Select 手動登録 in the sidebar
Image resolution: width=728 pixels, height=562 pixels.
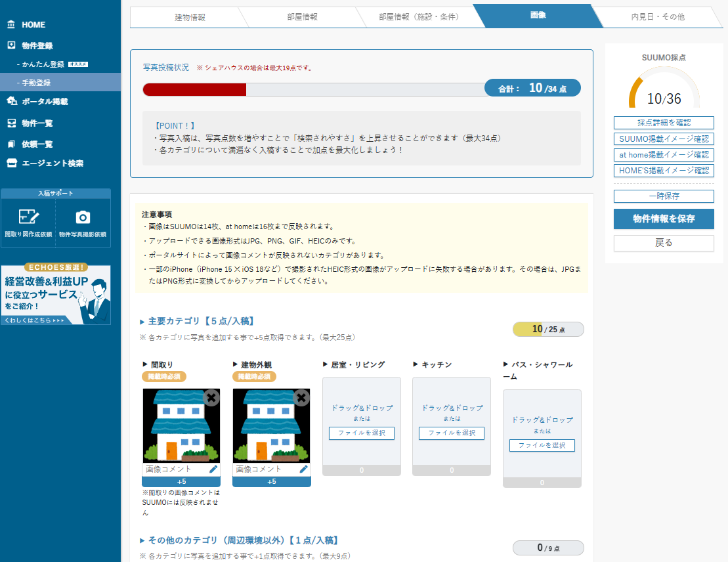[36, 83]
